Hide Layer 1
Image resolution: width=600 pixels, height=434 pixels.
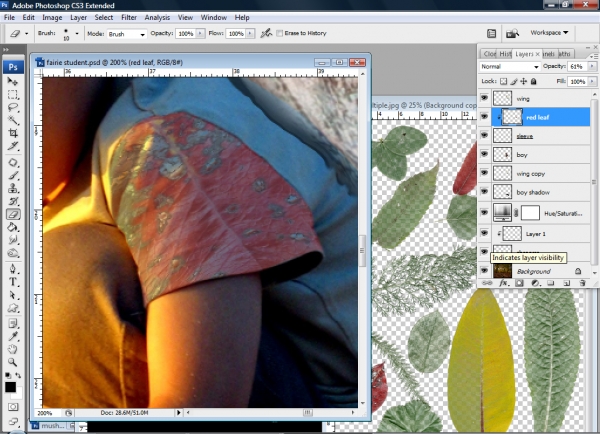coord(484,233)
